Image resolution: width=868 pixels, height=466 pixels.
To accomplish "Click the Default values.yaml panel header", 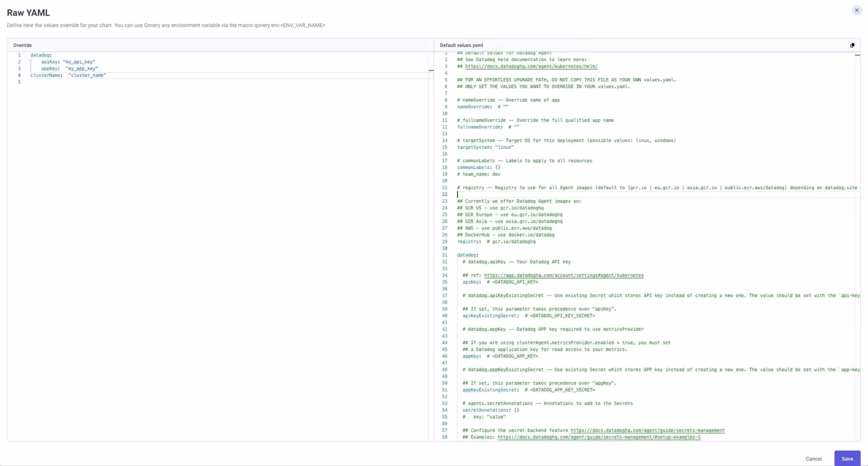I will tap(461, 45).
